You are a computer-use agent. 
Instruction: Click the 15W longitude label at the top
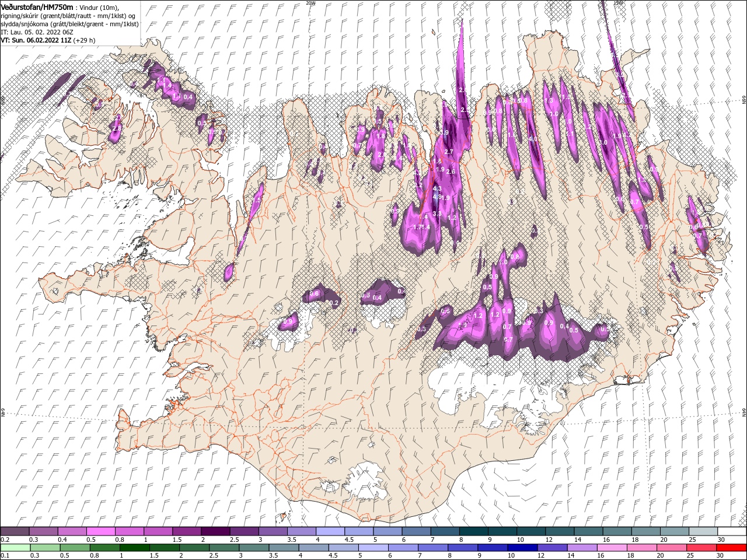click(617, 3)
